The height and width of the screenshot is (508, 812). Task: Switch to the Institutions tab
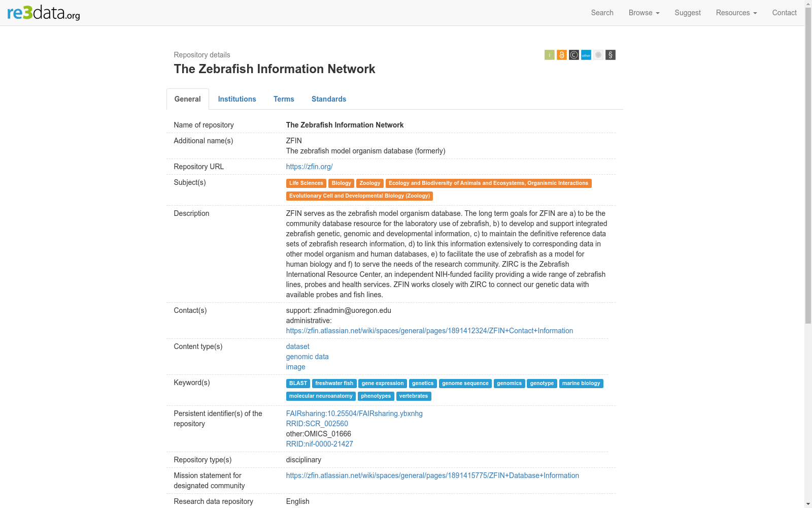tap(237, 99)
